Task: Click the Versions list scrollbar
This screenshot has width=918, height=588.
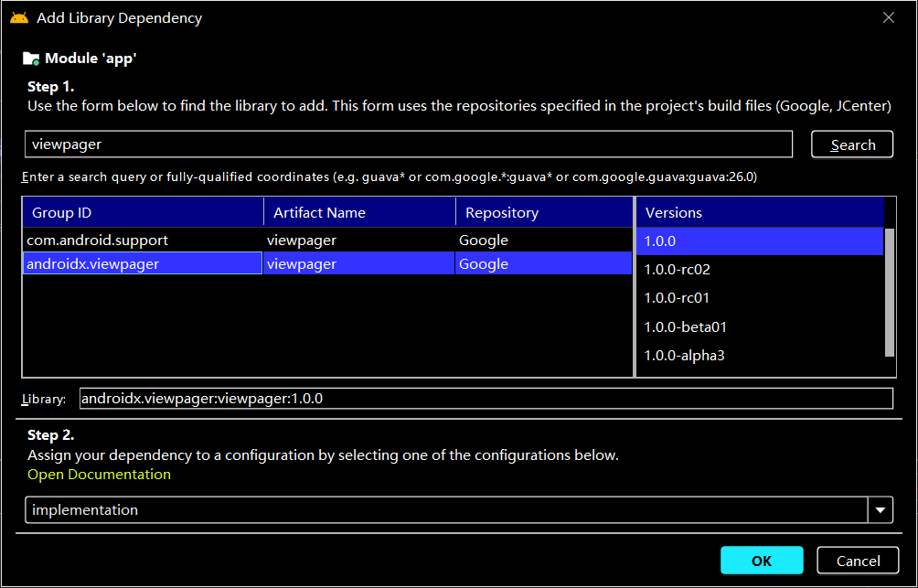Action: point(890,293)
